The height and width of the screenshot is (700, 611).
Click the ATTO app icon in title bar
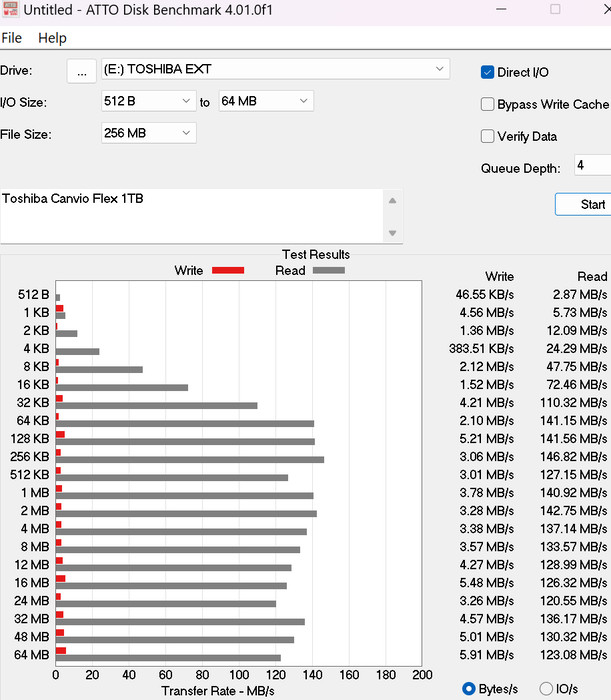tap(11, 10)
